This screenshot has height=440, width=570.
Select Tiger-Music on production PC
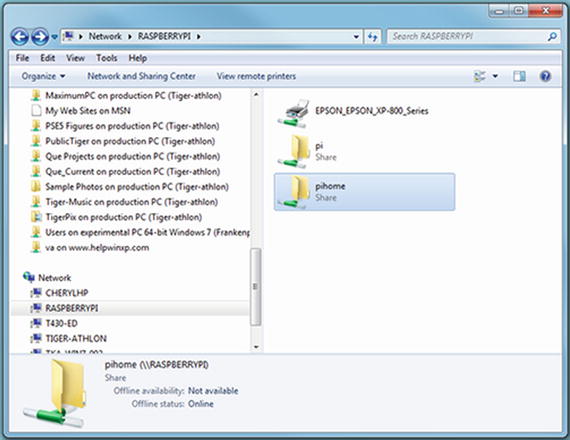[131, 202]
